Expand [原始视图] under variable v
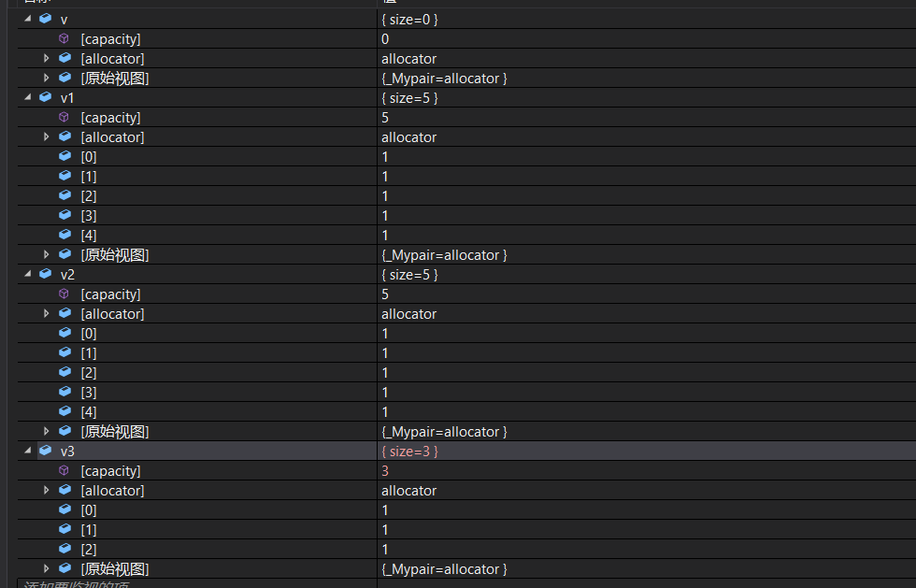 [46, 78]
